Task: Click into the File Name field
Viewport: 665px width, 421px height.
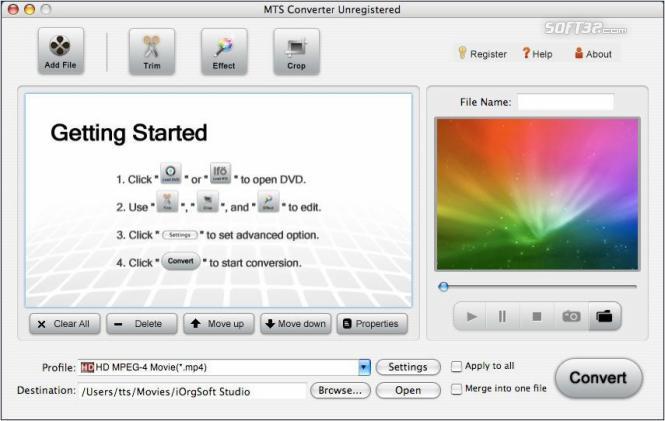Action: pyautogui.click(x=566, y=102)
